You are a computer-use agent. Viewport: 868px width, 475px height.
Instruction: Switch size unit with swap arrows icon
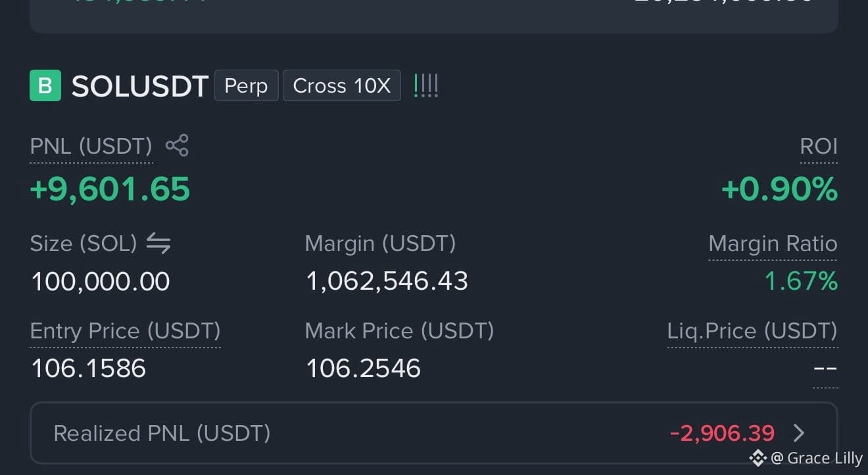click(x=158, y=244)
